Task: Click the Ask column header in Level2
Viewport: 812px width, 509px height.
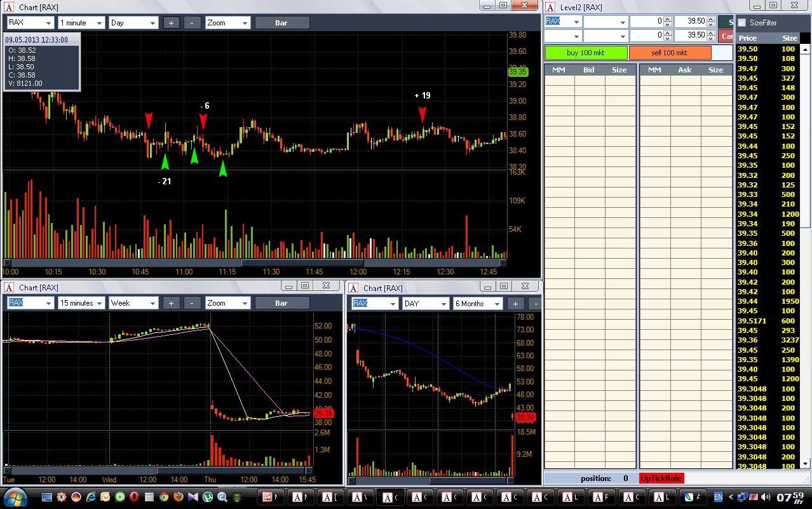Action: [x=684, y=70]
